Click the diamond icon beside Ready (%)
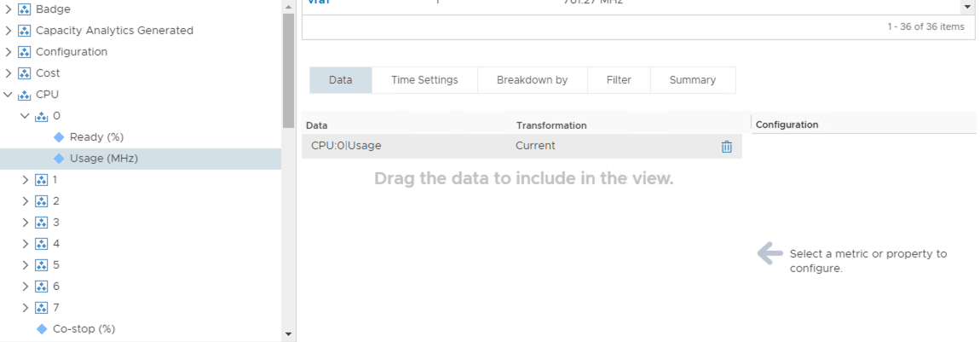This screenshot has width=980, height=342. coord(59,136)
